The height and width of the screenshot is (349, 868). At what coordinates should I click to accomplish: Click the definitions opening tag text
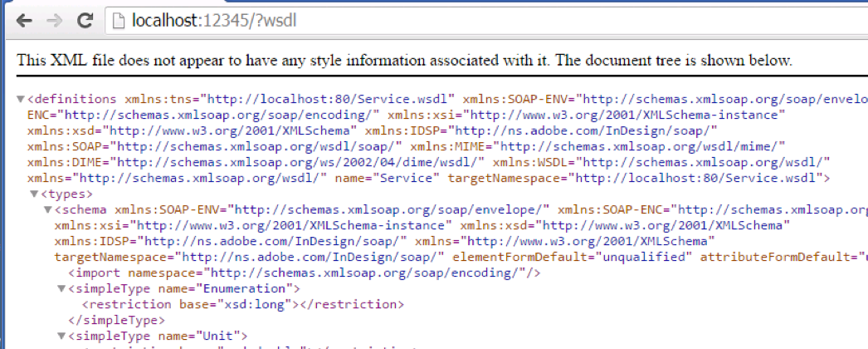(72, 99)
